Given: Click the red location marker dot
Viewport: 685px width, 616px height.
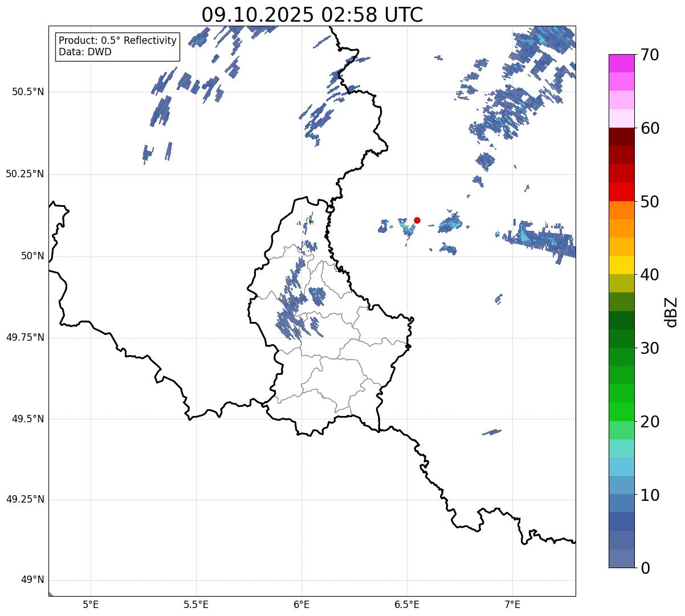Looking at the screenshot, I should click(x=417, y=220).
